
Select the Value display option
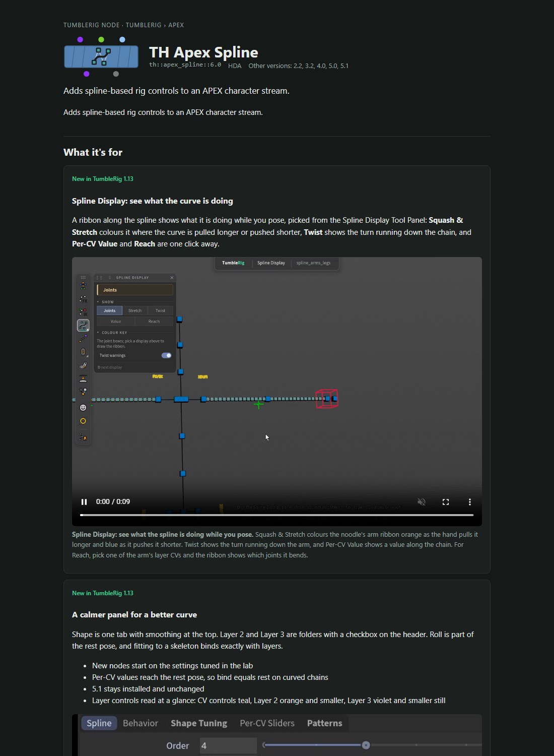click(116, 321)
